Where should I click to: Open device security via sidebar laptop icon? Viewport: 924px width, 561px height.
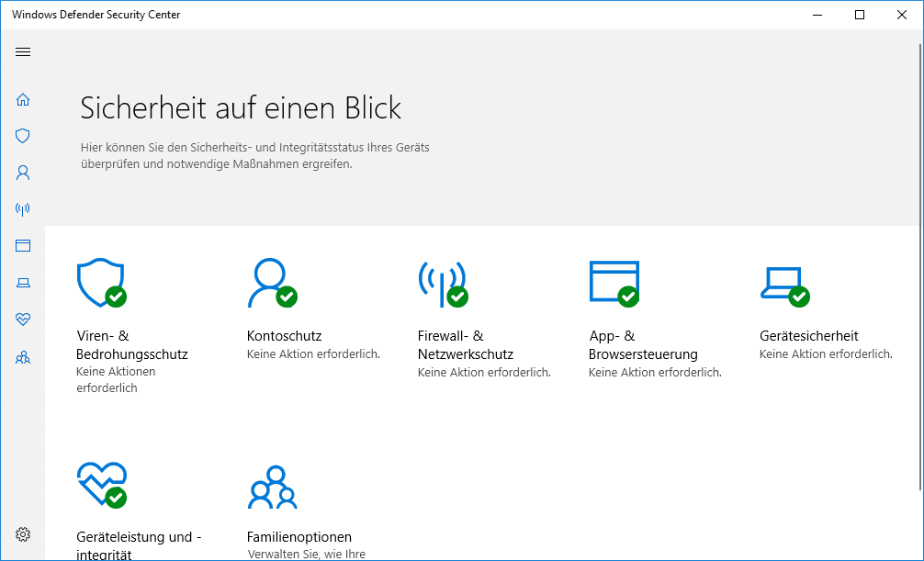point(23,283)
